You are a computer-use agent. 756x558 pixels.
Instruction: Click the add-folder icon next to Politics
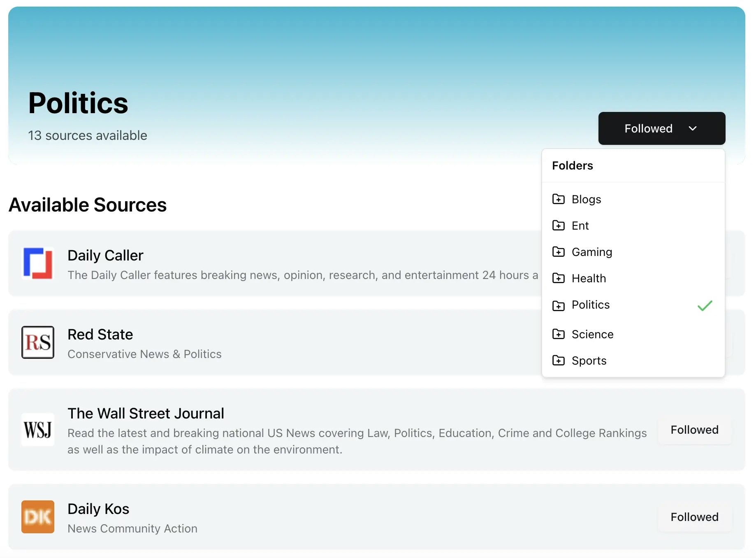(558, 305)
